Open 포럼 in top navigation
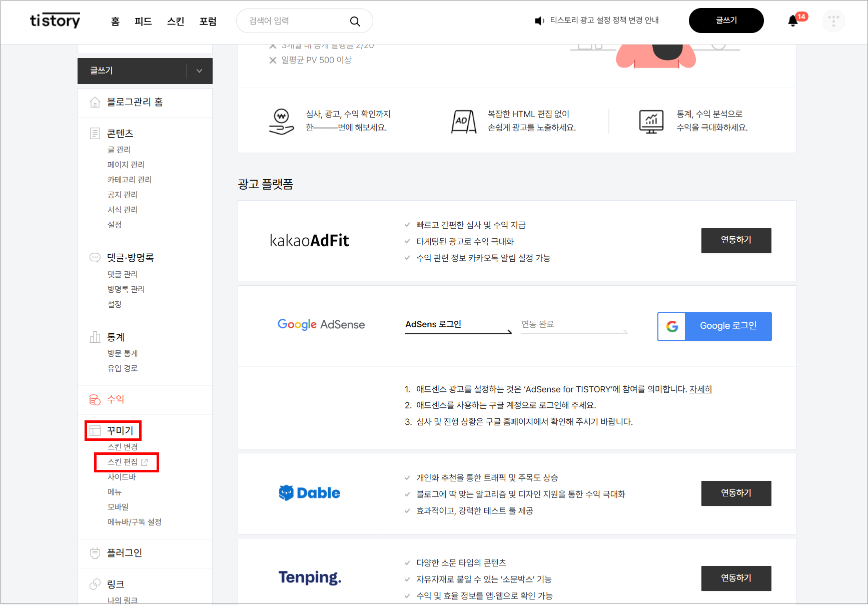Viewport: 868px width, 605px height. point(208,21)
